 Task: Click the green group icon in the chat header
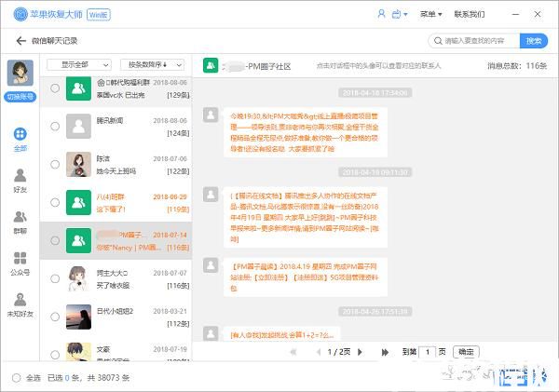[x=211, y=65]
